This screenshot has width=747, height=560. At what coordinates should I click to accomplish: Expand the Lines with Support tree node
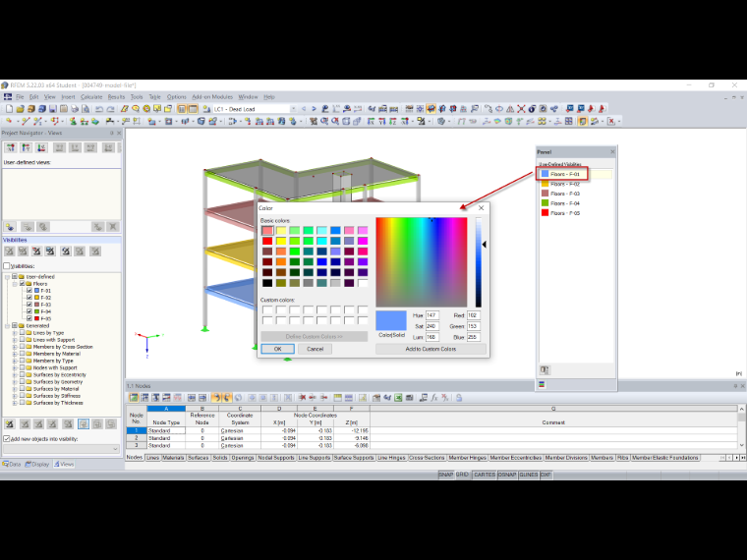point(15,340)
